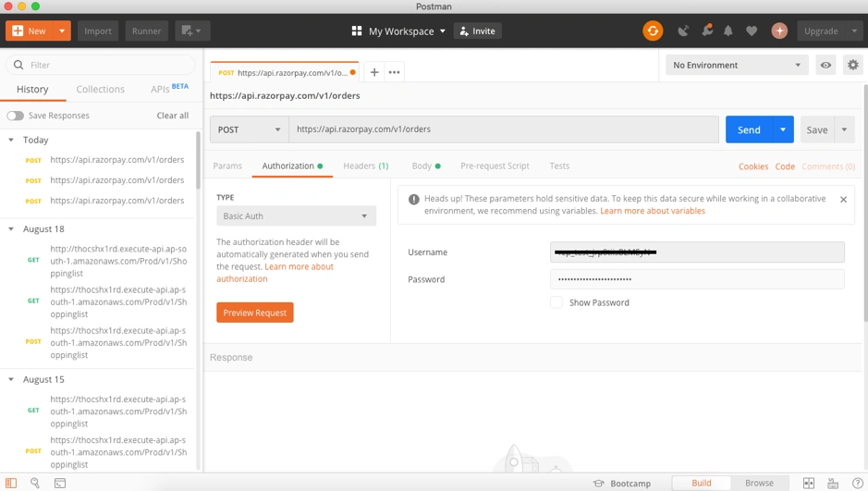Open the Code link
868x491 pixels.
tap(785, 166)
